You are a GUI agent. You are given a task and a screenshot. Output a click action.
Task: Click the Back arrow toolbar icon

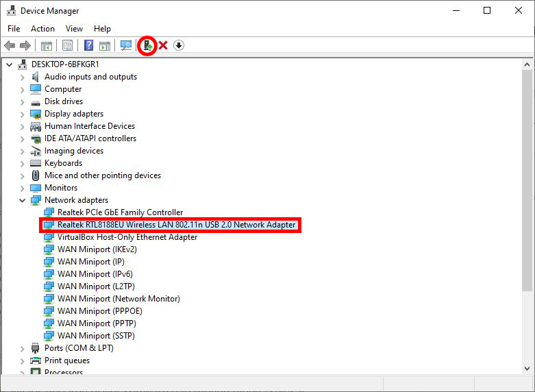(x=10, y=45)
